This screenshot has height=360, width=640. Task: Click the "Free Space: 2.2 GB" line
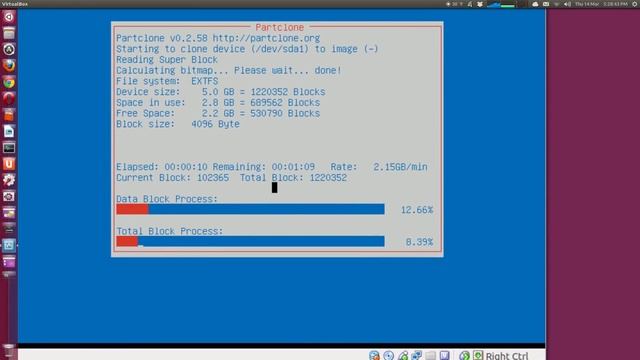[218, 113]
